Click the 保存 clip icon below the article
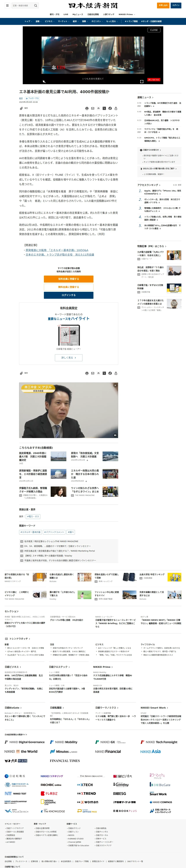186x868 pixels. (x=21, y=373)
